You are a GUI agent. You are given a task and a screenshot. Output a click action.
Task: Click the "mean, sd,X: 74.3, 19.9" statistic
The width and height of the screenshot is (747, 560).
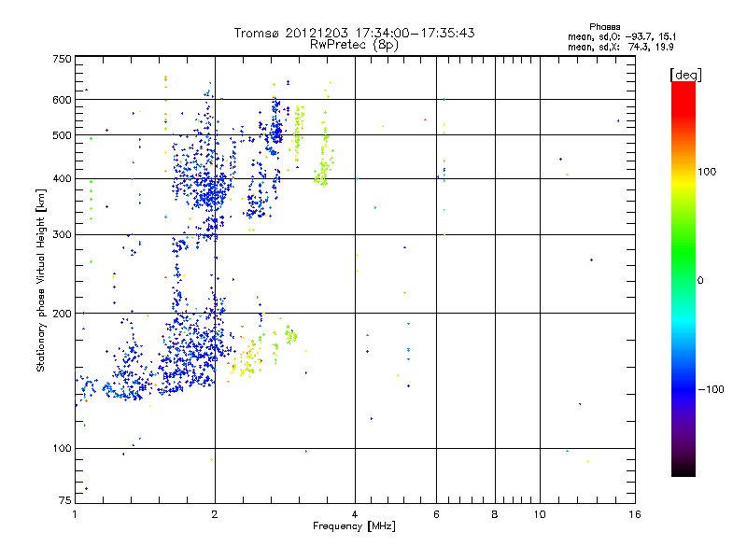pyautogui.click(x=620, y=47)
